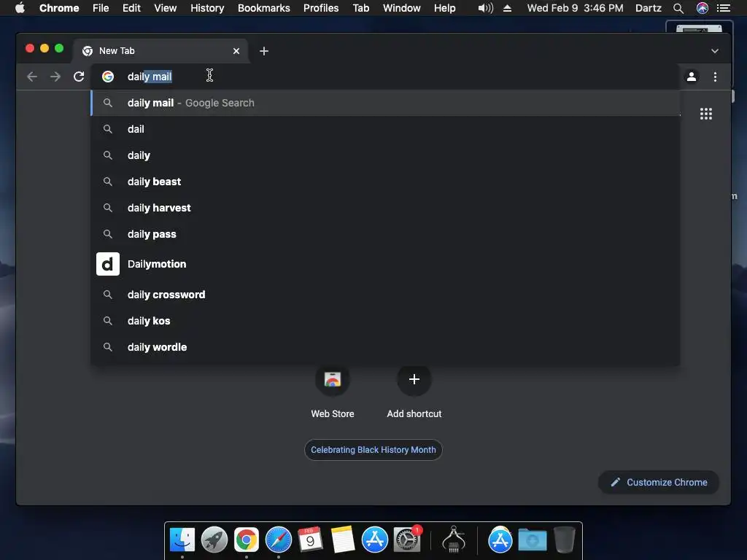Click the browser forward arrow
Image resolution: width=747 pixels, height=560 pixels.
tap(55, 77)
